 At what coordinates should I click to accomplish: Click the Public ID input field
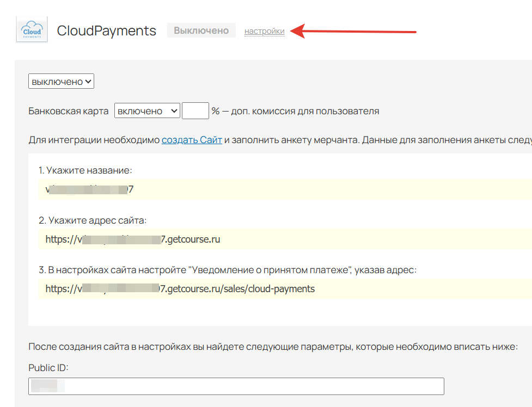tap(236, 386)
